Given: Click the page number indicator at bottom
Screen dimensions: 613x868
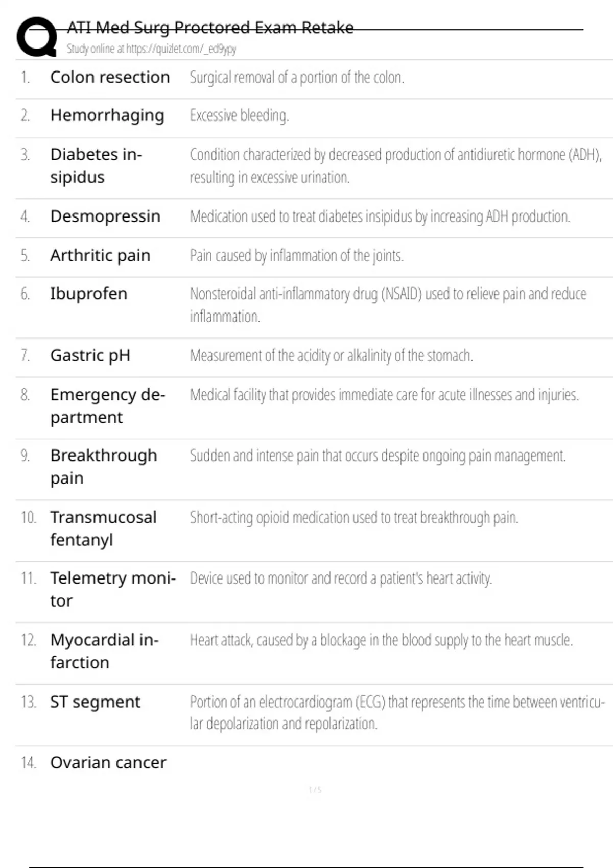Looking at the screenshot, I should (315, 790).
